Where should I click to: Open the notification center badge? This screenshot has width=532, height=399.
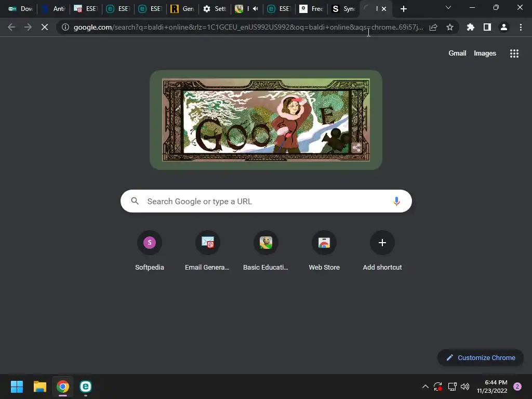517,387
